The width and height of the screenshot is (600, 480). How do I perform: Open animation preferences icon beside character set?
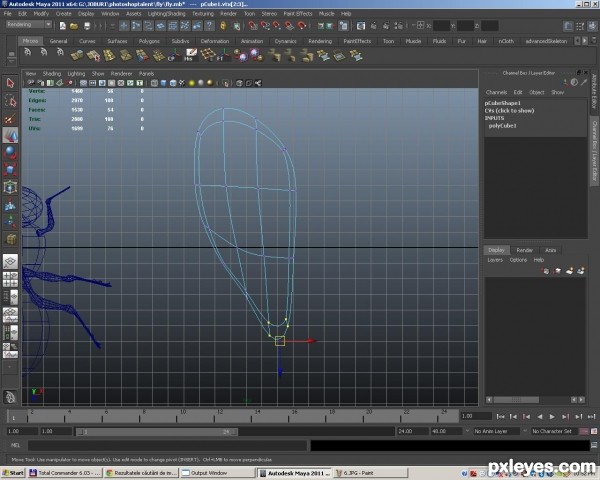click(x=594, y=431)
